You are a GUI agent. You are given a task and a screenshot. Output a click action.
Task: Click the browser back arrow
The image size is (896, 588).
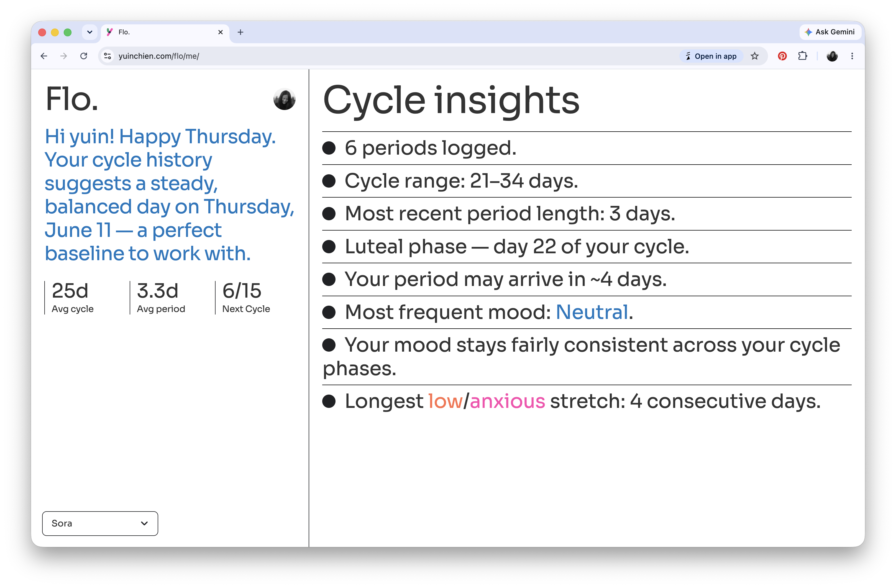point(44,56)
